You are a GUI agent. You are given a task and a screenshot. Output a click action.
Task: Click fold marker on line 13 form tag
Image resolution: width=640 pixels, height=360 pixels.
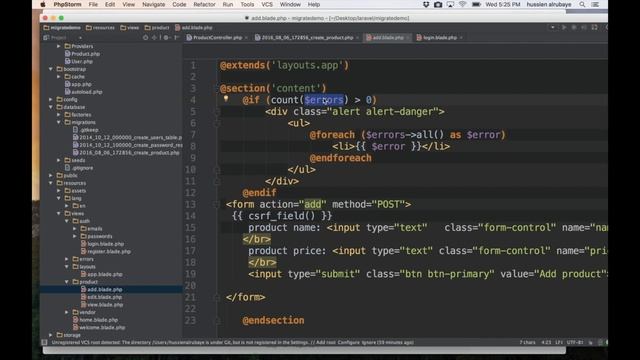(x=218, y=204)
